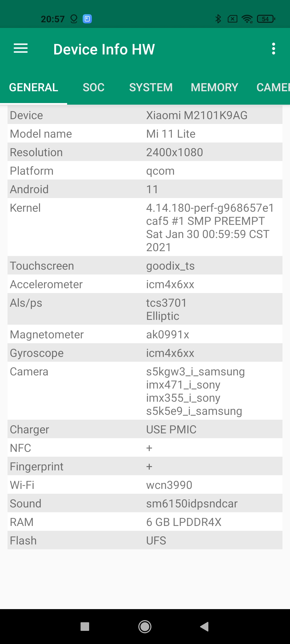
Task: Tap the Touchscreen goodix_ts entry
Action: coord(145,266)
